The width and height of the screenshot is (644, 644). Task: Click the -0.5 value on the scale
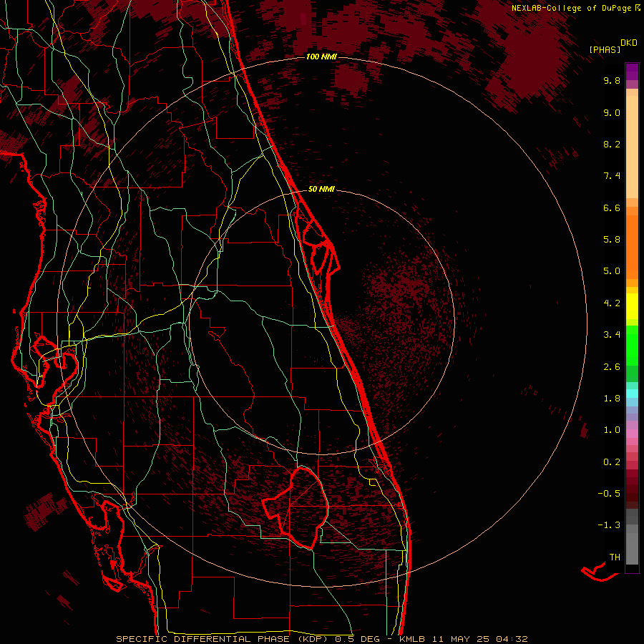[x=609, y=494]
